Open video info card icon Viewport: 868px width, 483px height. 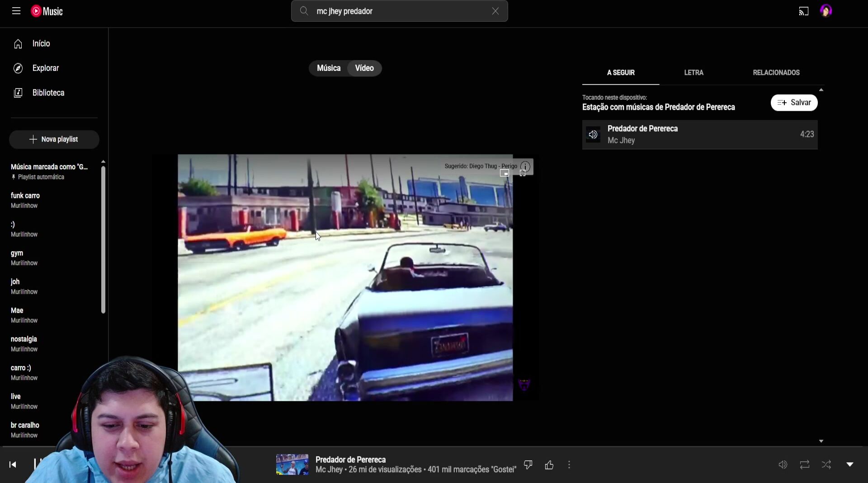click(525, 166)
